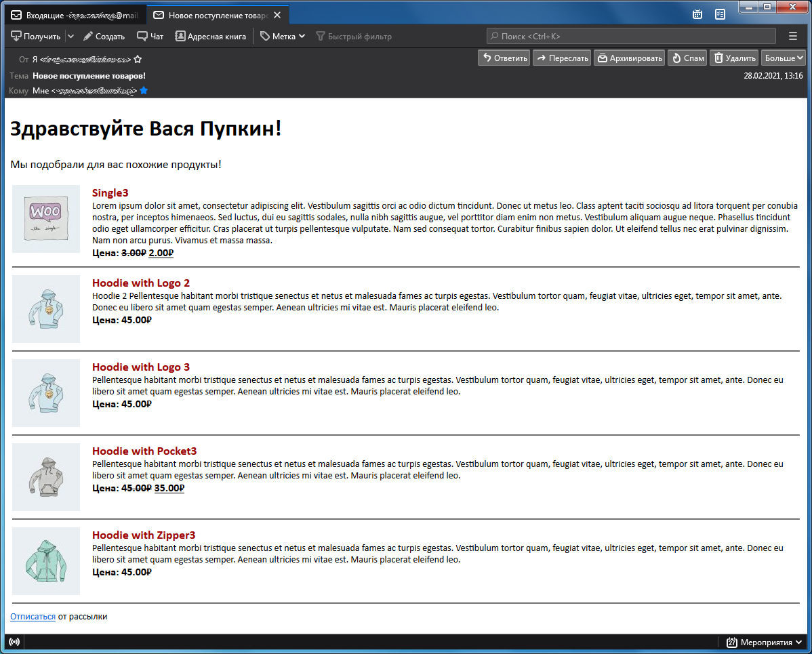Expand the Метка tag dropdown
This screenshot has width=812, height=654.
(283, 37)
